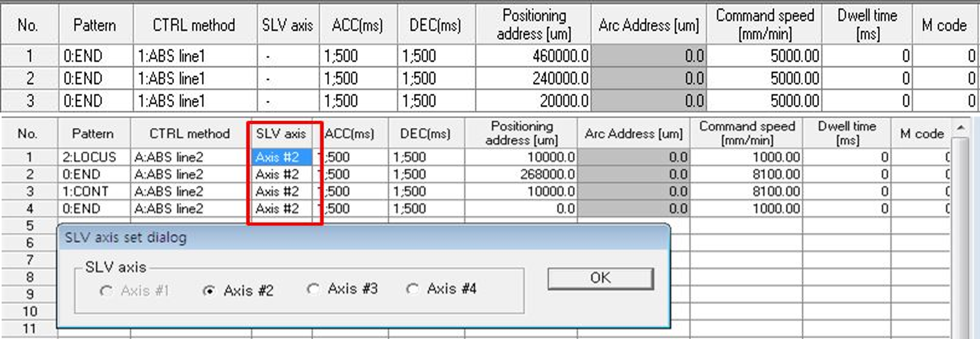The image size is (980, 339).
Task: Select 0:END pattern in lower table row 2
Action: click(94, 174)
